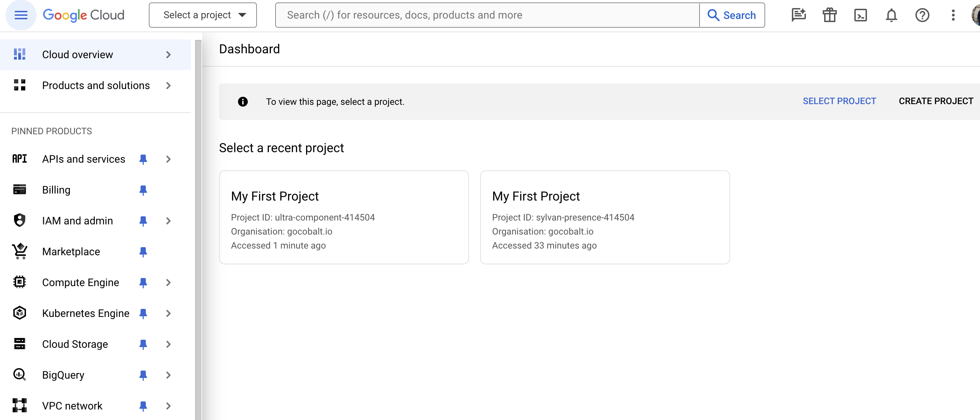Click the SELECT PROJECT link
Screen dimensions: 980x420
point(839,101)
